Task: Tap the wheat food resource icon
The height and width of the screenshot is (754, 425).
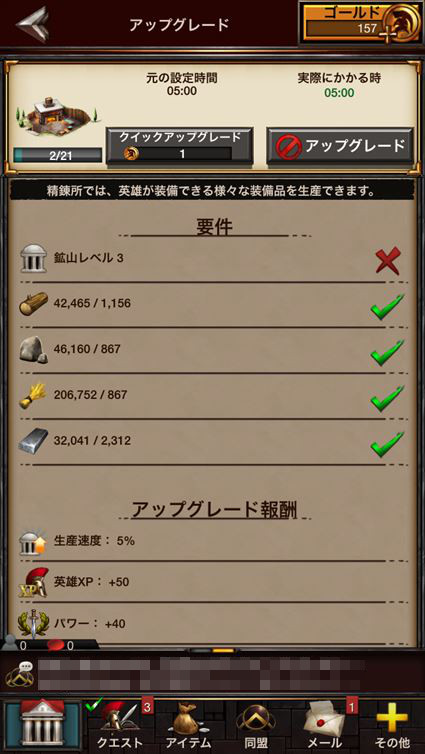Action: 33,396
